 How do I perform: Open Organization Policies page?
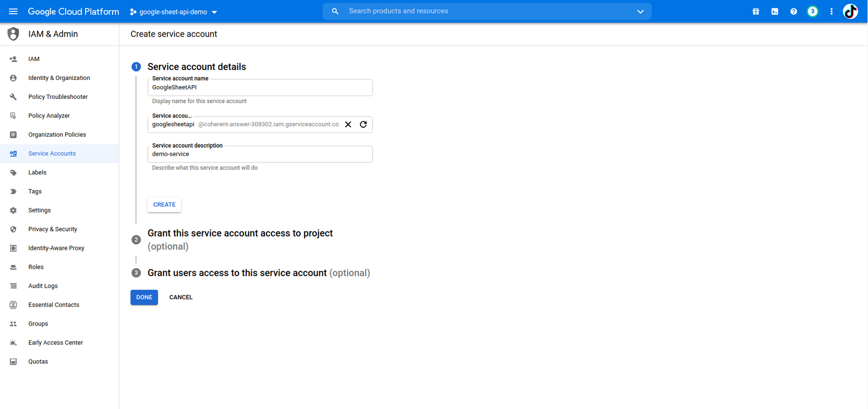pos(59,135)
